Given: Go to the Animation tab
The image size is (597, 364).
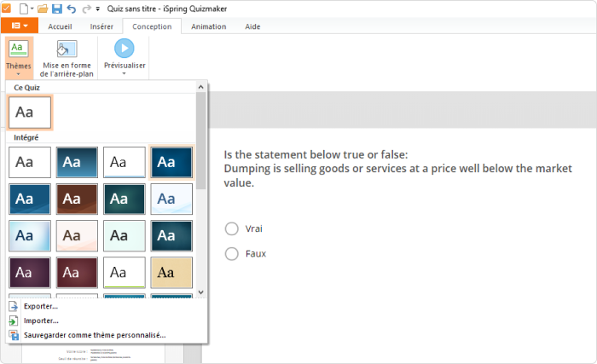Looking at the screenshot, I should coord(209,26).
